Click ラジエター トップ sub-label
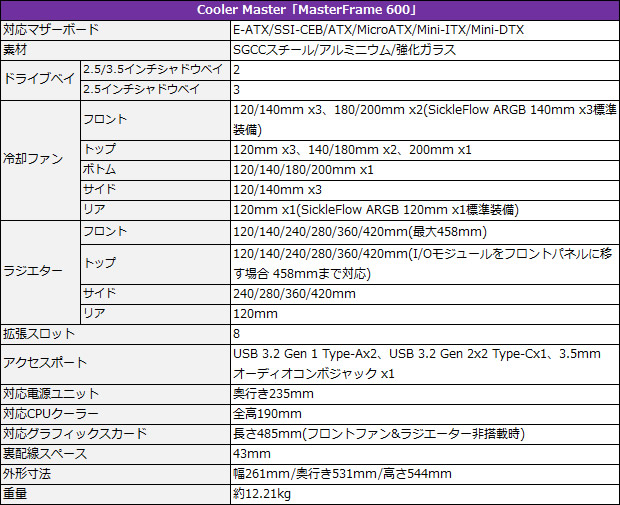 click(x=155, y=264)
